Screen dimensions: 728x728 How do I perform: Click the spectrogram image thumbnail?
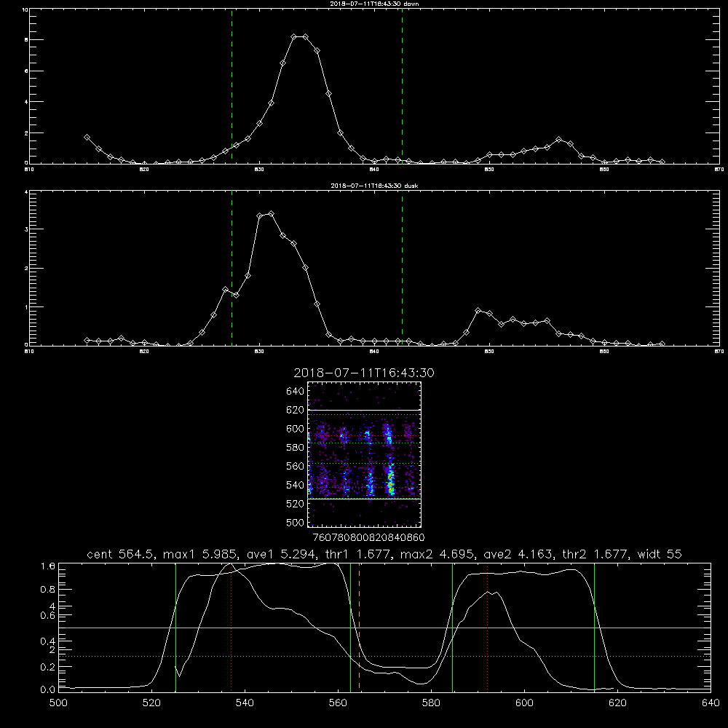(365, 454)
